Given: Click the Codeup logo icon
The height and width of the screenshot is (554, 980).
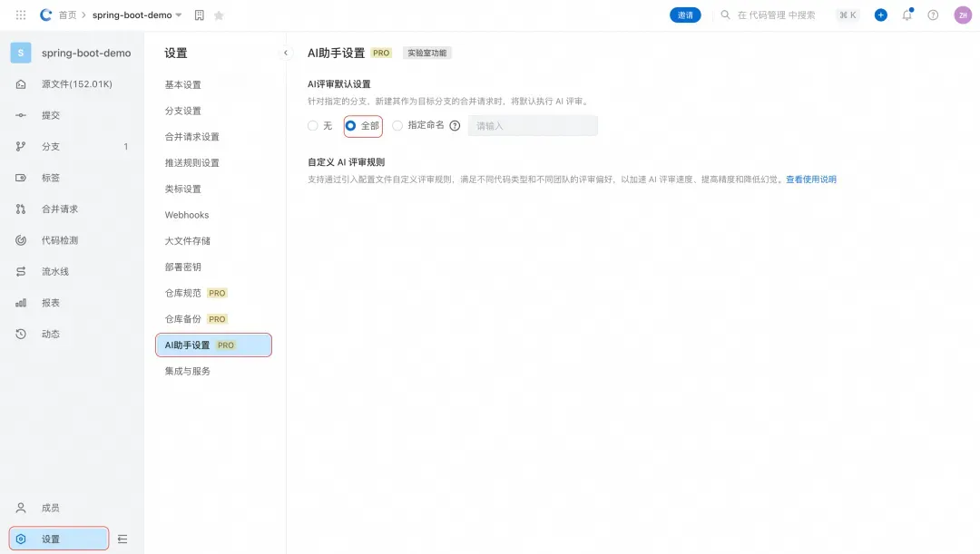Looking at the screenshot, I should click(x=45, y=15).
